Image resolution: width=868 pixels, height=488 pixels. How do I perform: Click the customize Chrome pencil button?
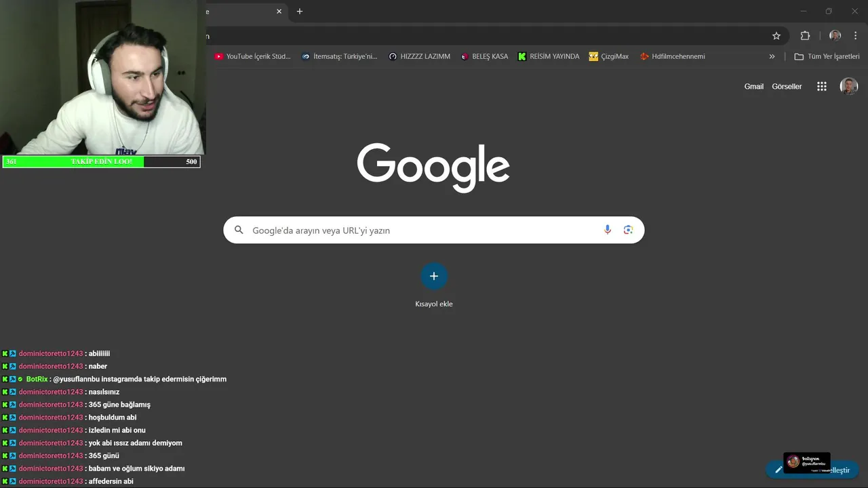coord(812,470)
